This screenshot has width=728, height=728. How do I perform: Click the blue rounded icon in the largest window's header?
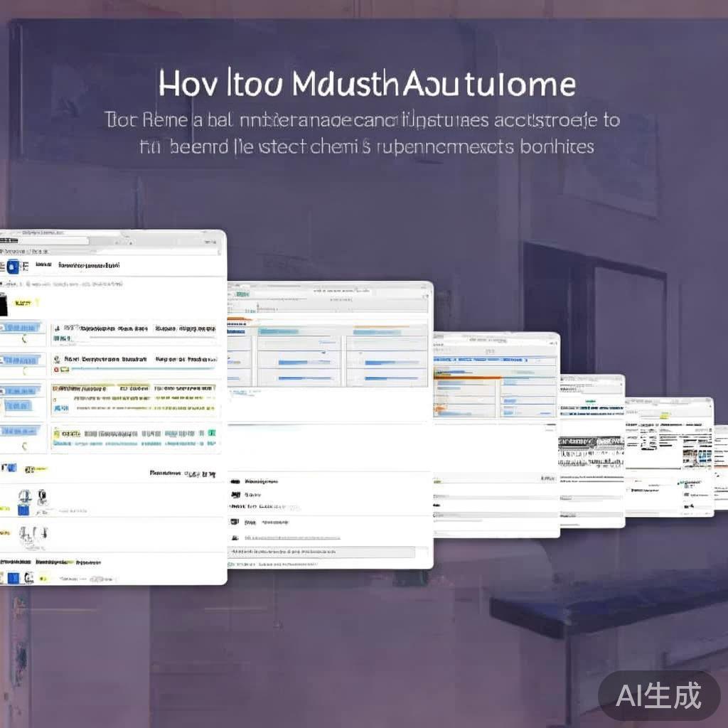click(x=13, y=267)
